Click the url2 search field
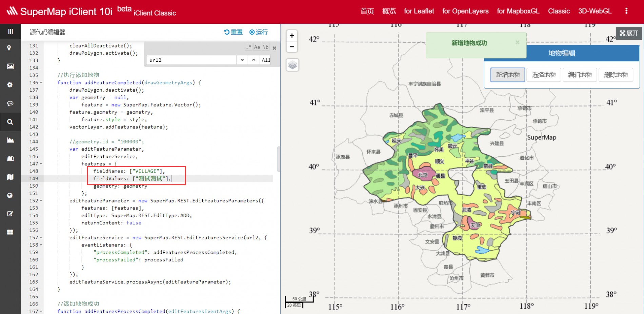Viewport: 644px width, 314px height. pos(191,60)
